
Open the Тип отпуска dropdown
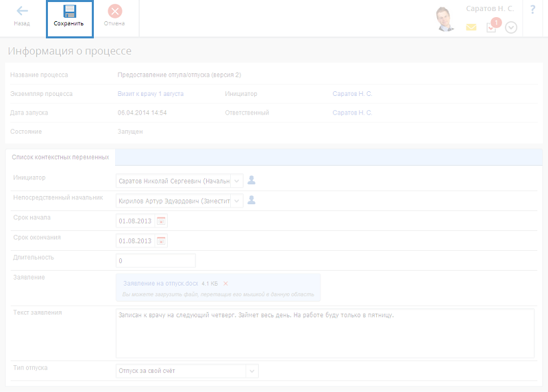[251, 371]
